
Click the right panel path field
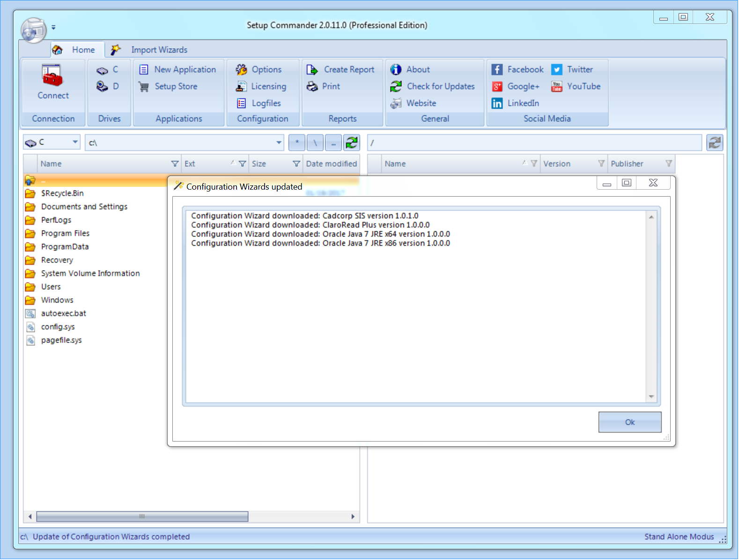pyautogui.click(x=535, y=143)
